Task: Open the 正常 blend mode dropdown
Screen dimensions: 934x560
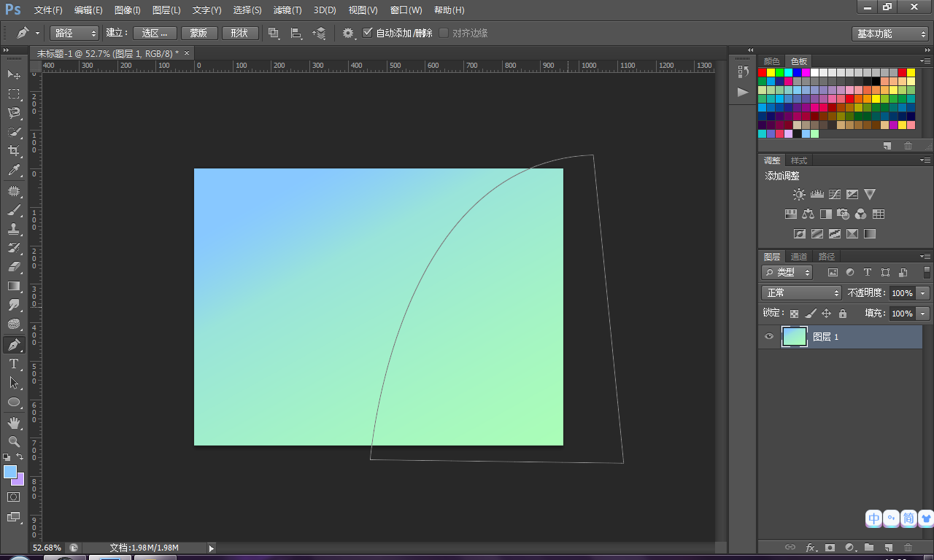Action: coord(801,292)
